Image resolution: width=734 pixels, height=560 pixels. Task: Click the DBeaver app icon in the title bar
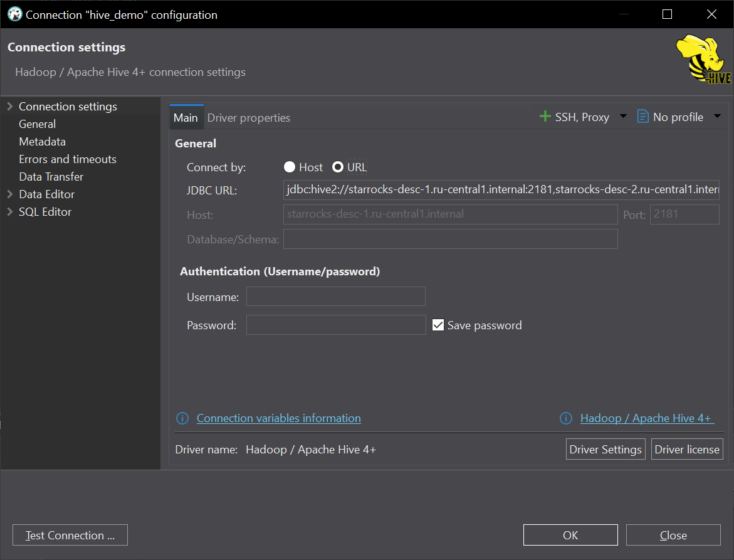15,14
